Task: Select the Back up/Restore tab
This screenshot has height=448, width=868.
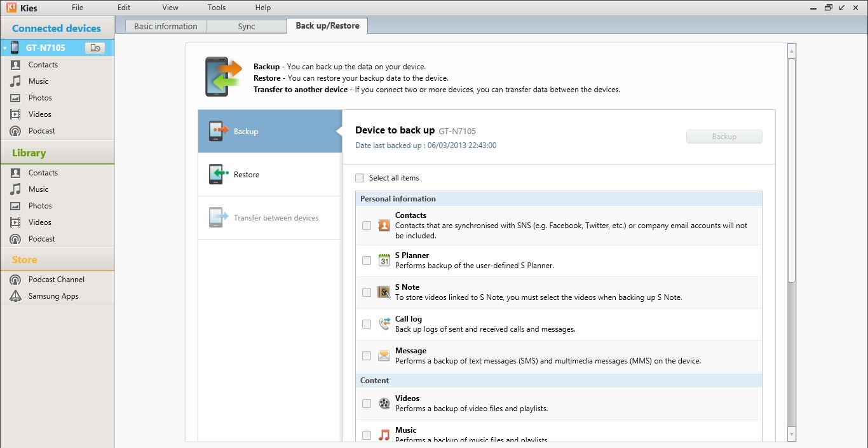Action: pyautogui.click(x=327, y=26)
